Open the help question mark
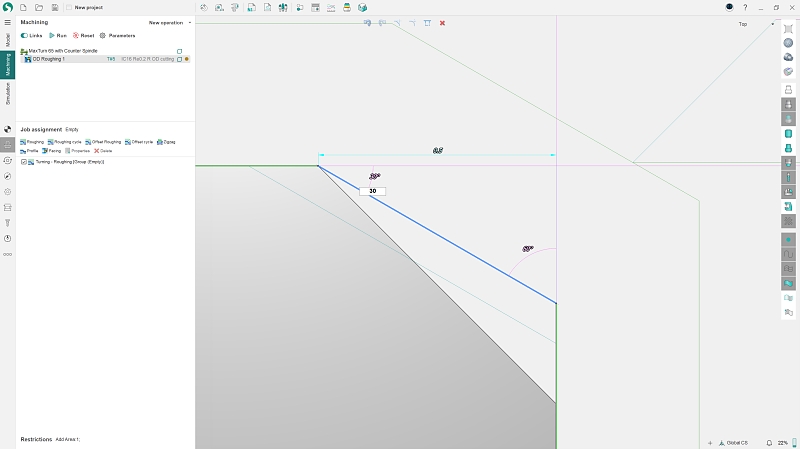The height and width of the screenshot is (449, 800). click(x=745, y=8)
